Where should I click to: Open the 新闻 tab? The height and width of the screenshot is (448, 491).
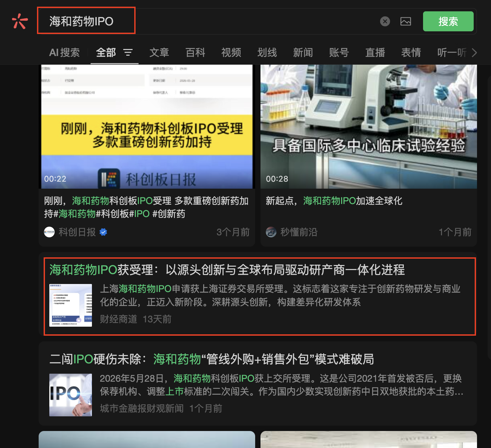click(x=303, y=52)
